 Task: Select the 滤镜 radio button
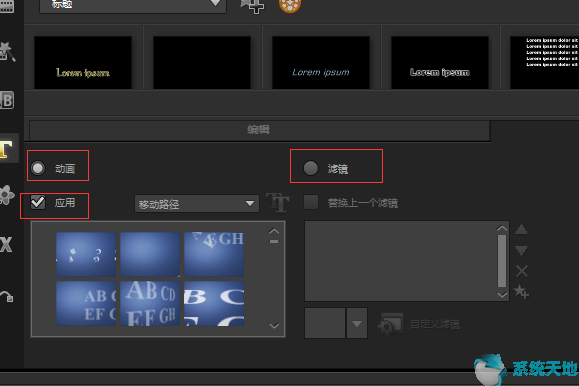click(311, 168)
